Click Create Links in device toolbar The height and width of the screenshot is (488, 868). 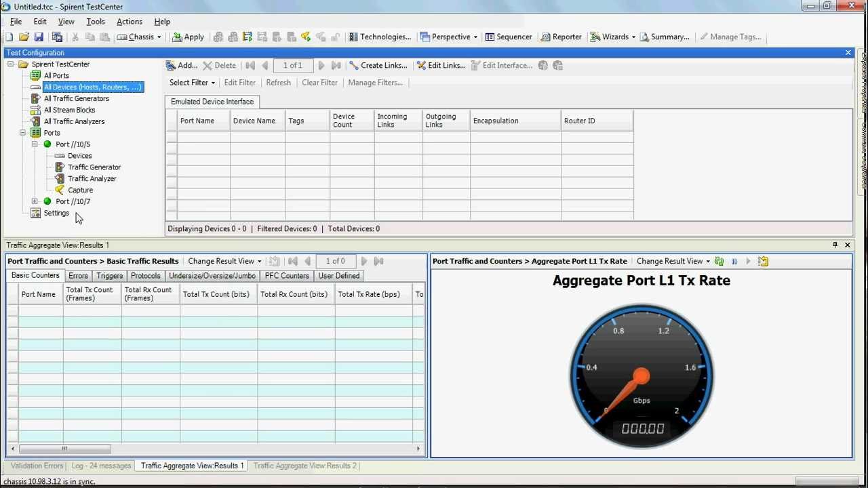pos(378,65)
